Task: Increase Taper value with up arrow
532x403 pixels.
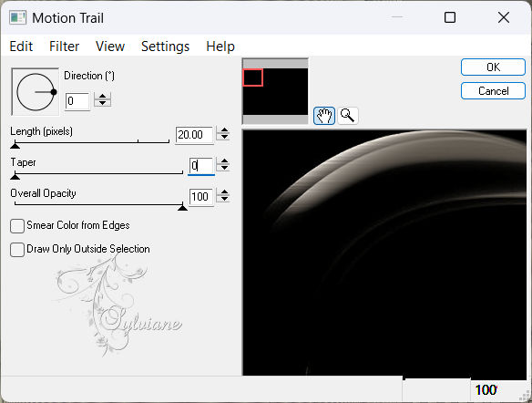Action: (224, 161)
